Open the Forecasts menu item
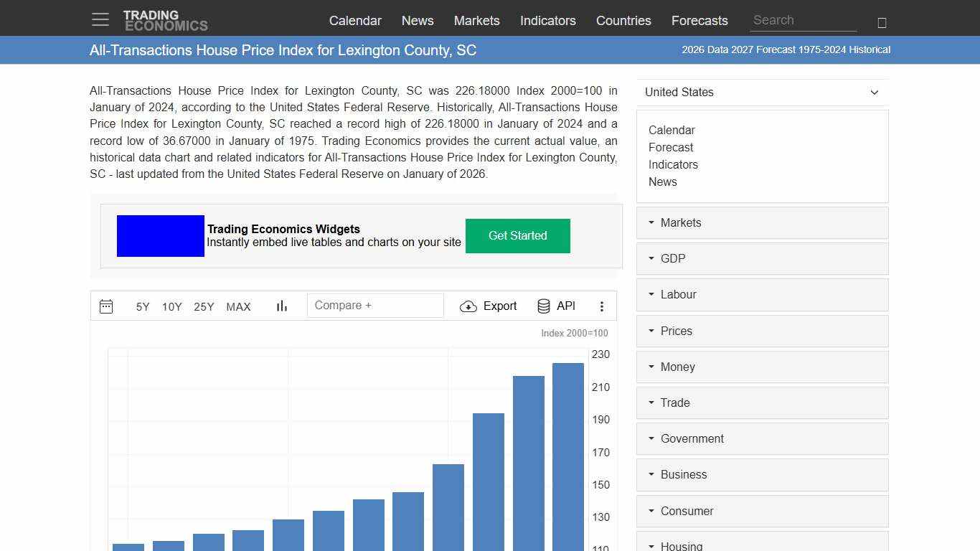The width and height of the screenshot is (980, 551). point(699,21)
